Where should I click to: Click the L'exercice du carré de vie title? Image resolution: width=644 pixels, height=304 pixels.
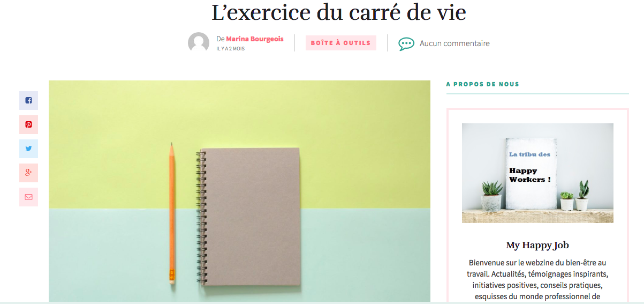click(339, 13)
